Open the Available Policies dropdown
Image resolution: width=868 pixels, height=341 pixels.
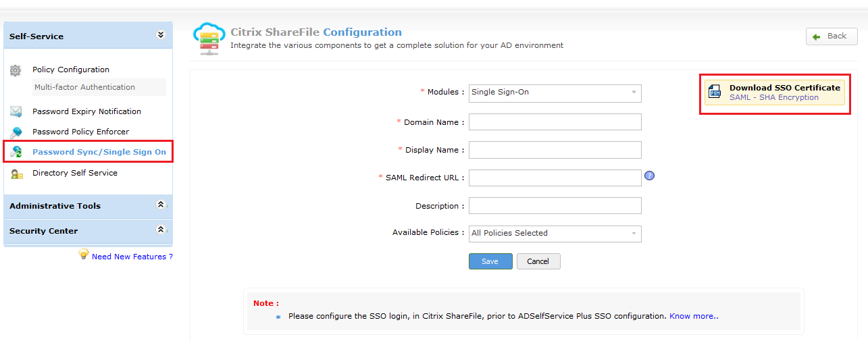coord(555,234)
